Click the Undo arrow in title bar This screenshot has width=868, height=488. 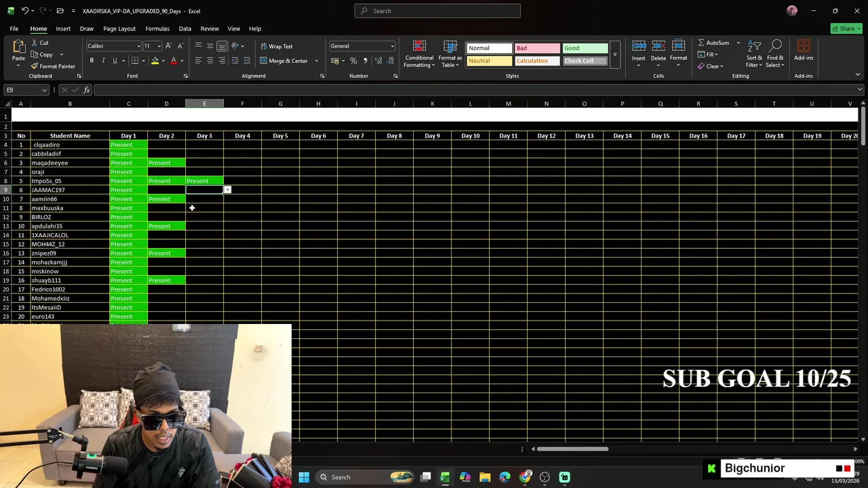coord(25,11)
